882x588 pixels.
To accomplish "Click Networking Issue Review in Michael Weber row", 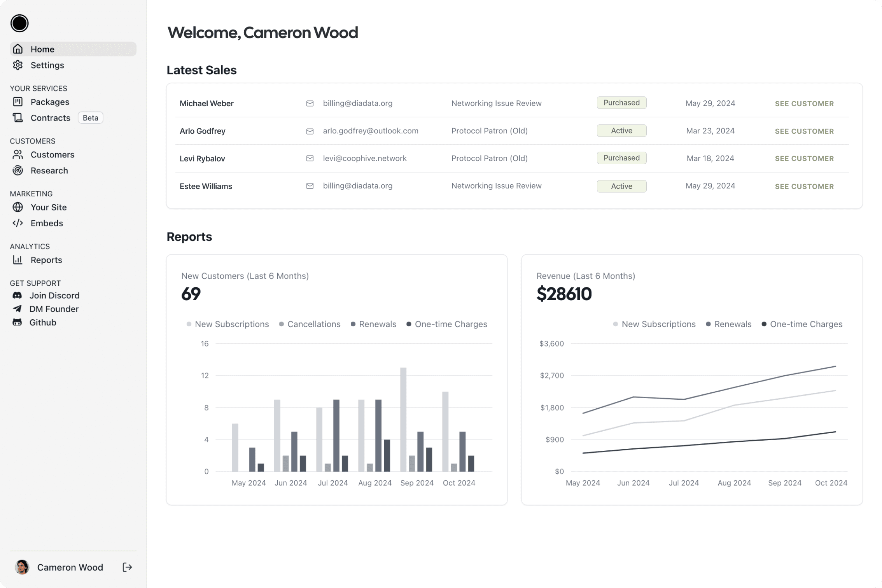I will [496, 103].
